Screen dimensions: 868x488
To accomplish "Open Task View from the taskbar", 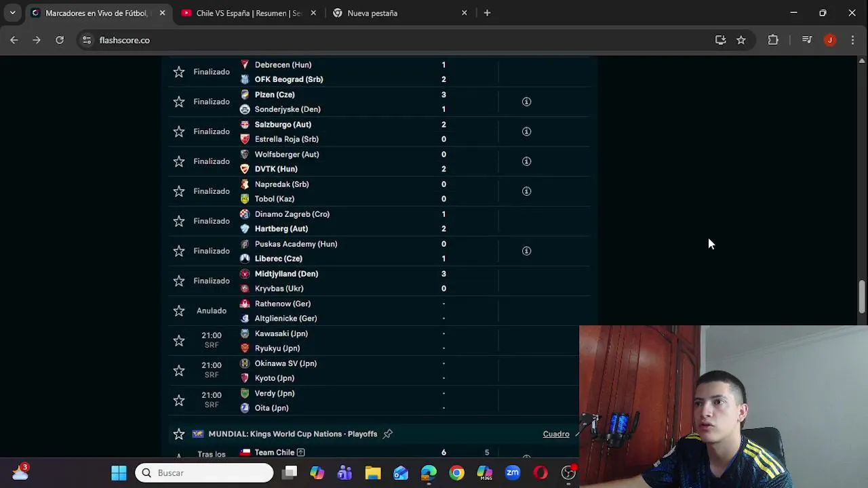I will tap(290, 472).
